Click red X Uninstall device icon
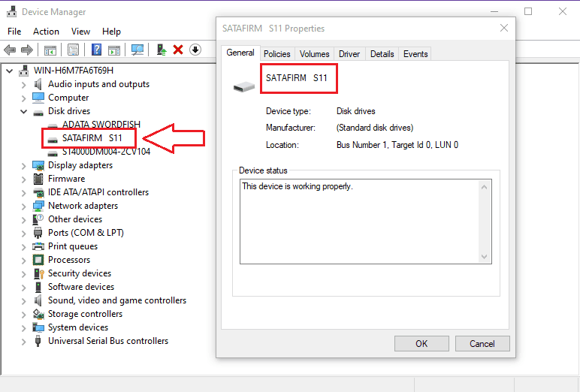The width and height of the screenshot is (580, 392). click(178, 50)
